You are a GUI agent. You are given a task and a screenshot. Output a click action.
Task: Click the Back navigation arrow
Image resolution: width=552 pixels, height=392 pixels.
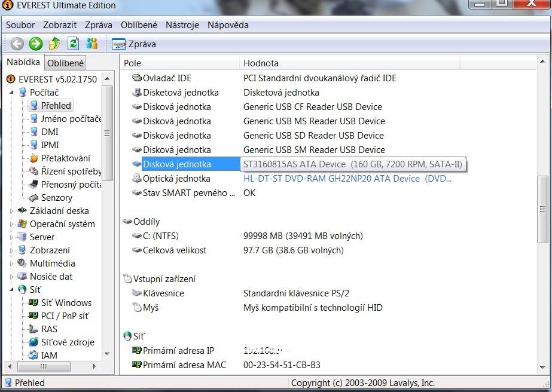point(17,44)
